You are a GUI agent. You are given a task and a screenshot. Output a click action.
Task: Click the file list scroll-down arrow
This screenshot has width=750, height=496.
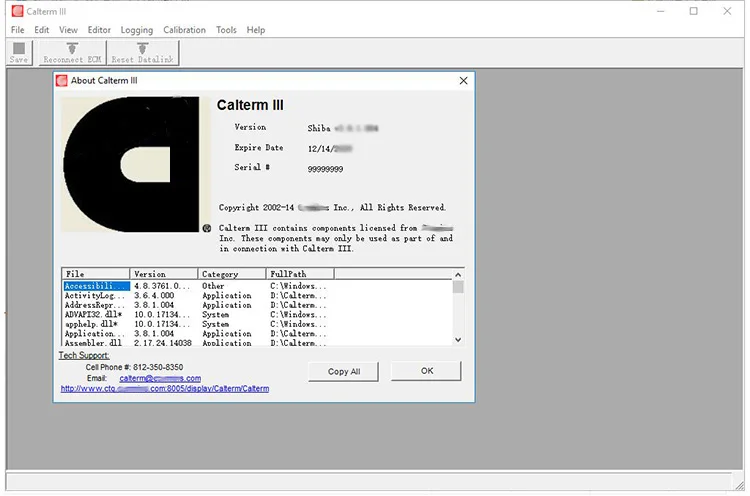pyautogui.click(x=458, y=340)
